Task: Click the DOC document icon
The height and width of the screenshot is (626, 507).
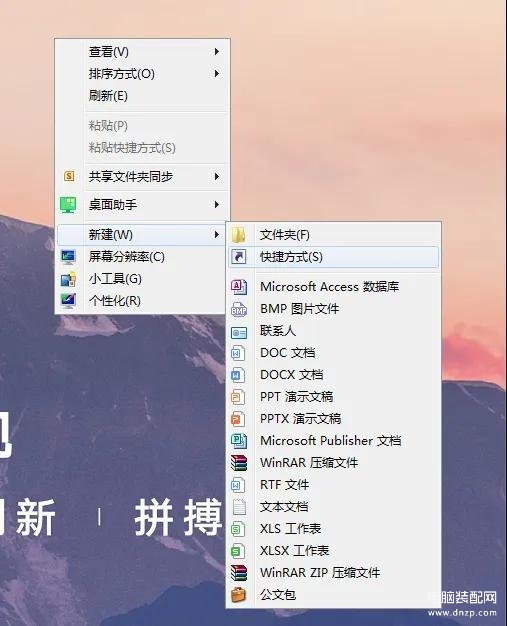Action: 238,353
